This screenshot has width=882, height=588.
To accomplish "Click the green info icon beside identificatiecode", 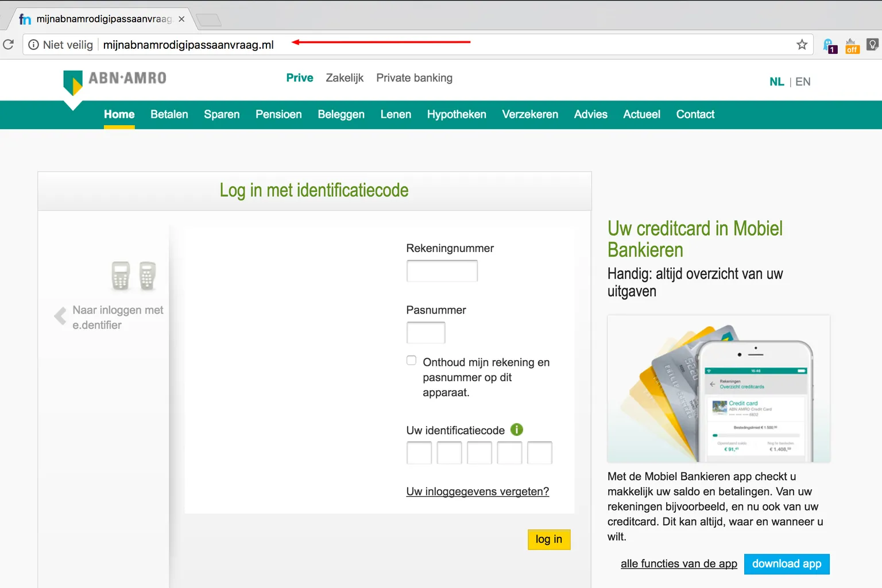I will [517, 430].
